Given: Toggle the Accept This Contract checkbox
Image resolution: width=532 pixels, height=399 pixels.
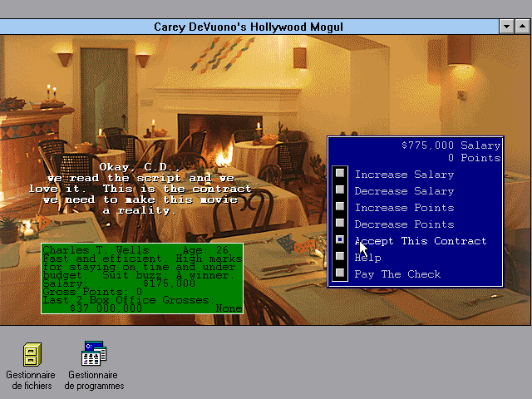Looking at the screenshot, I should (340, 239).
